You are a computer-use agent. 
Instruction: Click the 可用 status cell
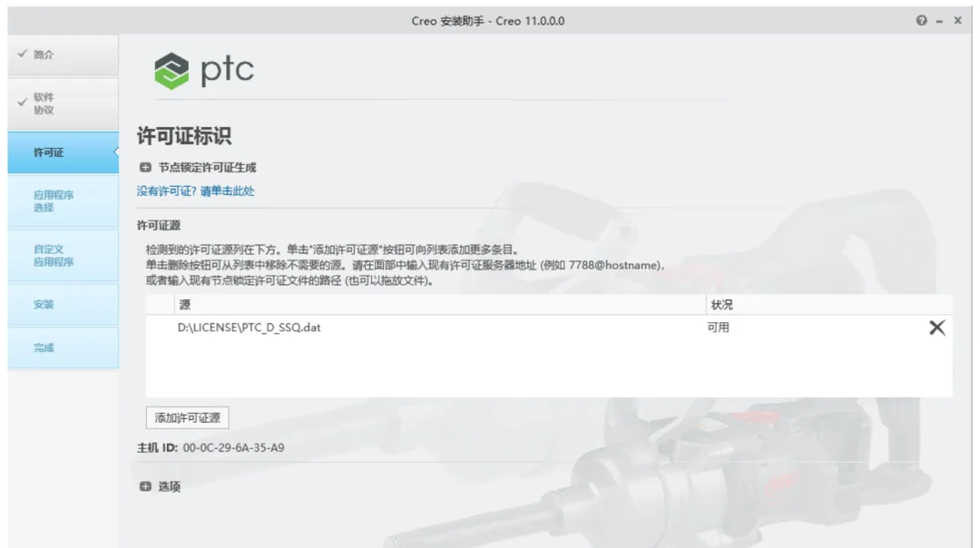coord(718,328)
